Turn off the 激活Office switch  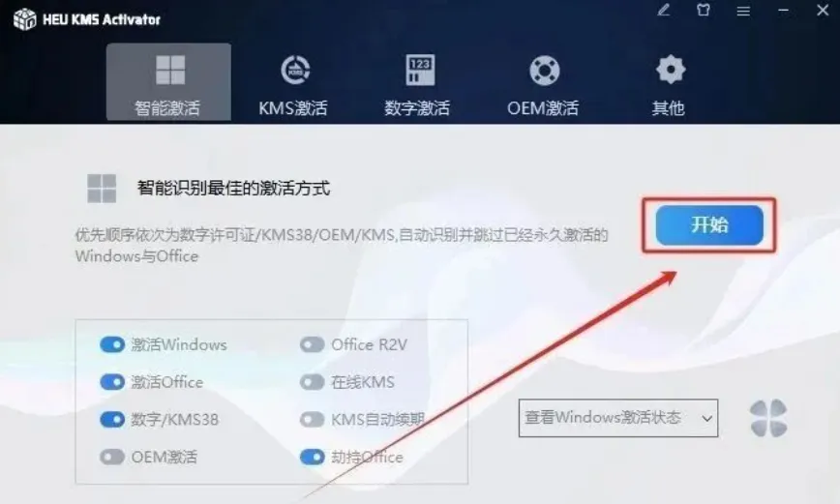(112, 382)
